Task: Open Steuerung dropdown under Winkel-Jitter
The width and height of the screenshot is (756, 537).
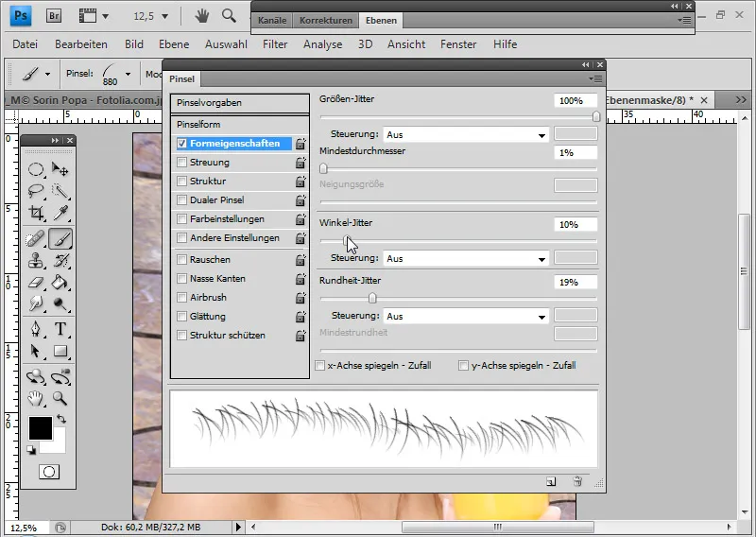Action: coord(466,259)
